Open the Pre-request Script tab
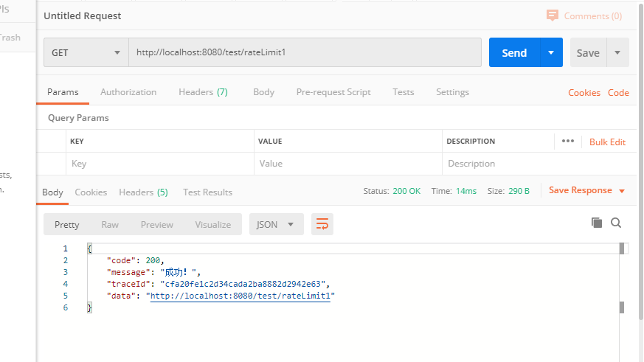This screenshot has height=362, width=644. pos(333,92)
